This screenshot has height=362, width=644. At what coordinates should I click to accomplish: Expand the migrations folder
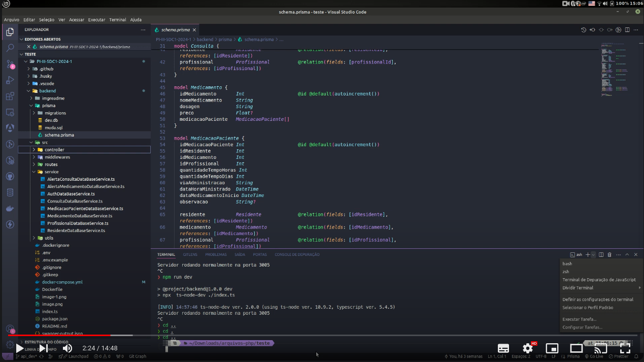click(x=34, y=113)
